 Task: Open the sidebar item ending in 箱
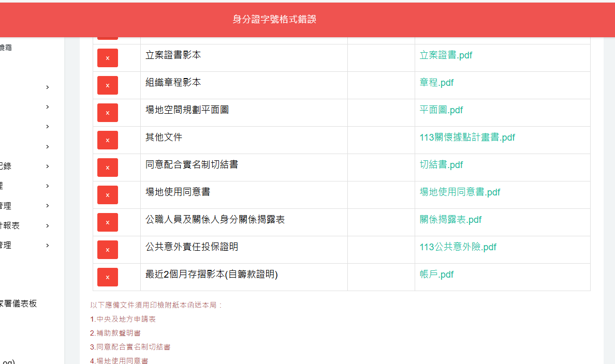pyautogui.click(x=6, y=48)
